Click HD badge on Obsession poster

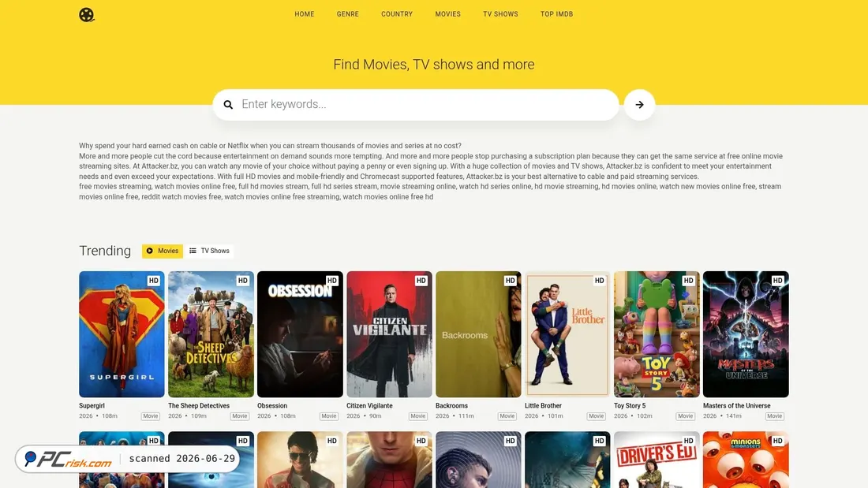[x=331, y=281]
